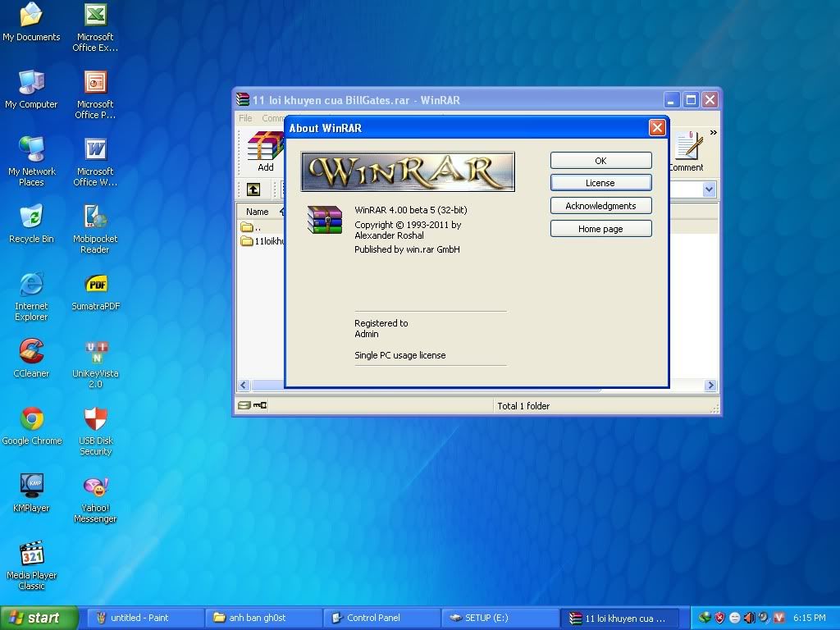The height and width of the screenshot is (630, 840).
Task: Click the volume speaker tray icon
Action: [749, 618]
